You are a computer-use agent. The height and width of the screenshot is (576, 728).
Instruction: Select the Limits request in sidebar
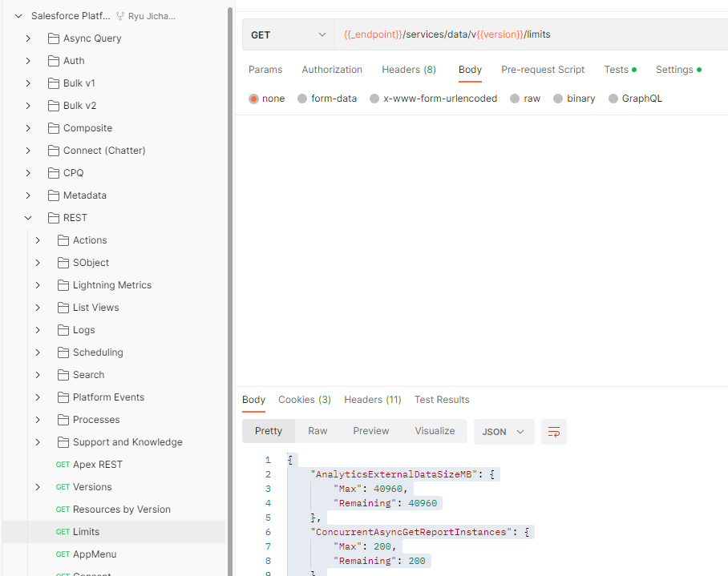pyautogui.click(x=114, y=532)
